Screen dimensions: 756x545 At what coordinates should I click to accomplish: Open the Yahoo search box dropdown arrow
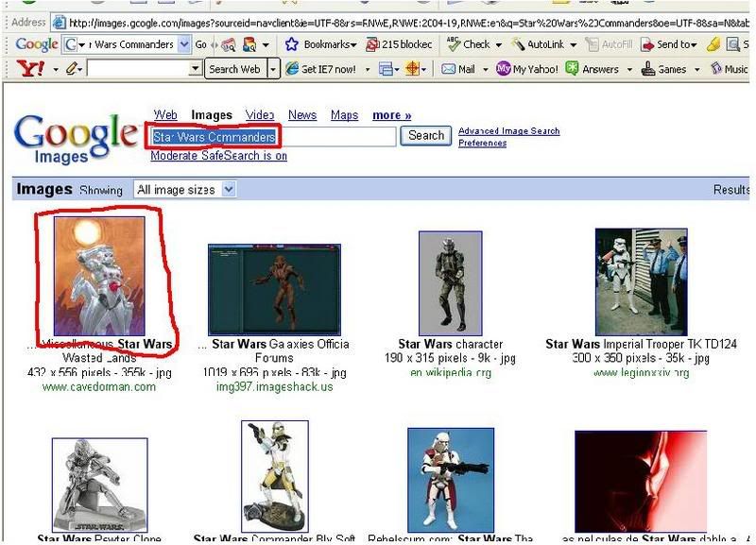[x=195, y=69]
